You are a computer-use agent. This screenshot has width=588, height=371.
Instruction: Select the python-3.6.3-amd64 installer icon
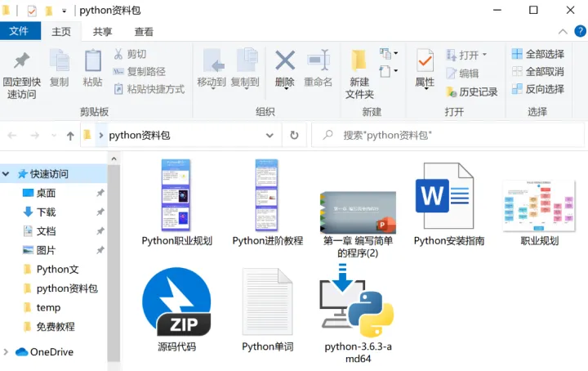356,300
